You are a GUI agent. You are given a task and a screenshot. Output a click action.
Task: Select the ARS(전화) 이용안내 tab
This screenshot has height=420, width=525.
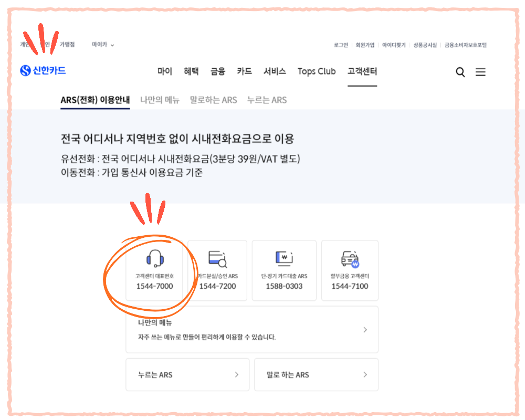coord(95,100)
